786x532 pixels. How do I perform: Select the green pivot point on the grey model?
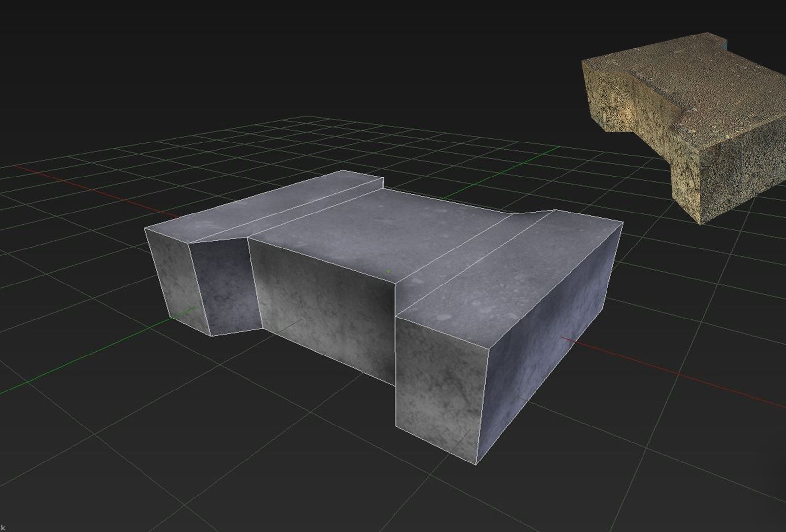click(389, 271)
